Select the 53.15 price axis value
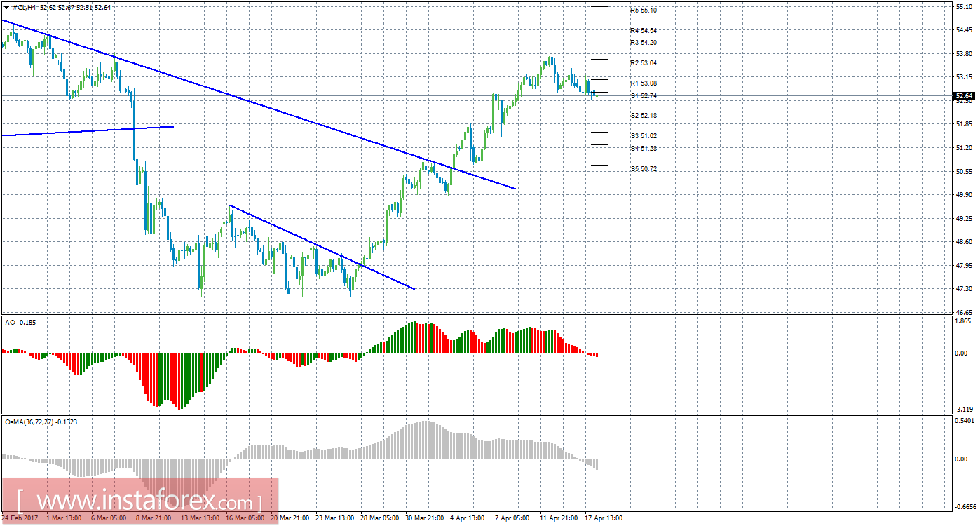Viewport: 980px width, 526px height. (x=964, y=77)
